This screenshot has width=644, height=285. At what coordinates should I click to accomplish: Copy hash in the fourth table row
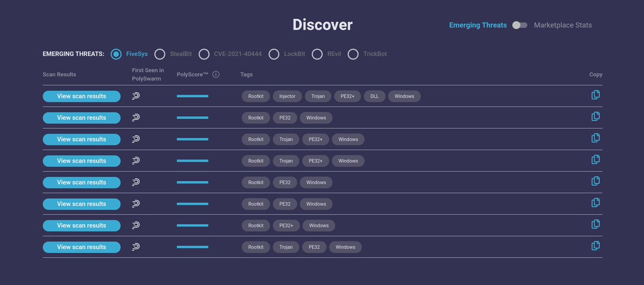(595, 159)
